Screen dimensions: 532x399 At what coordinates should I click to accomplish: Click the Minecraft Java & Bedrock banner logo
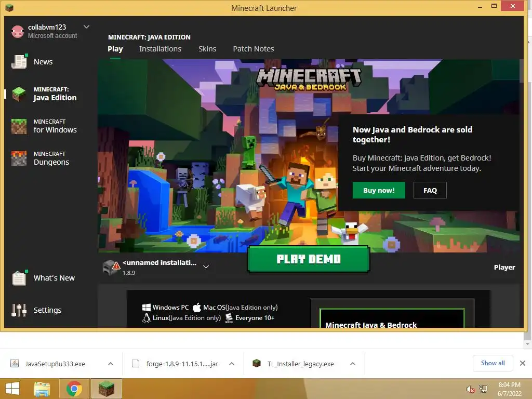point(309,79)
